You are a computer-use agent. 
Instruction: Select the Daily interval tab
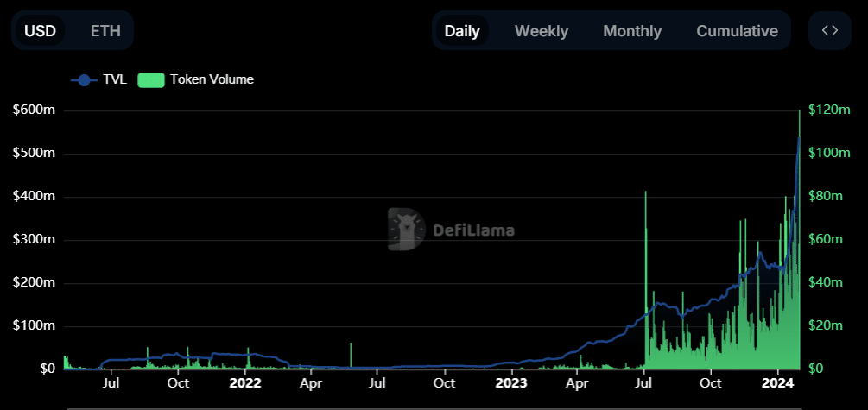[x=462, y=30]
